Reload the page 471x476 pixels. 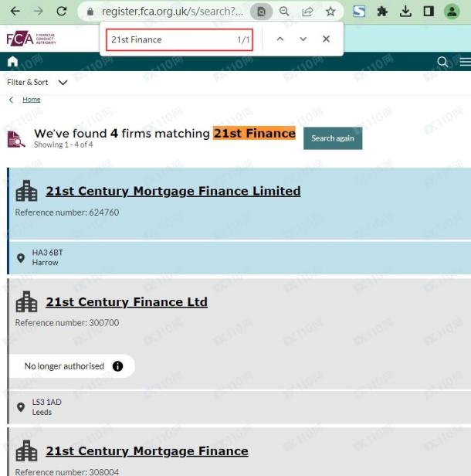click(62, 12)
